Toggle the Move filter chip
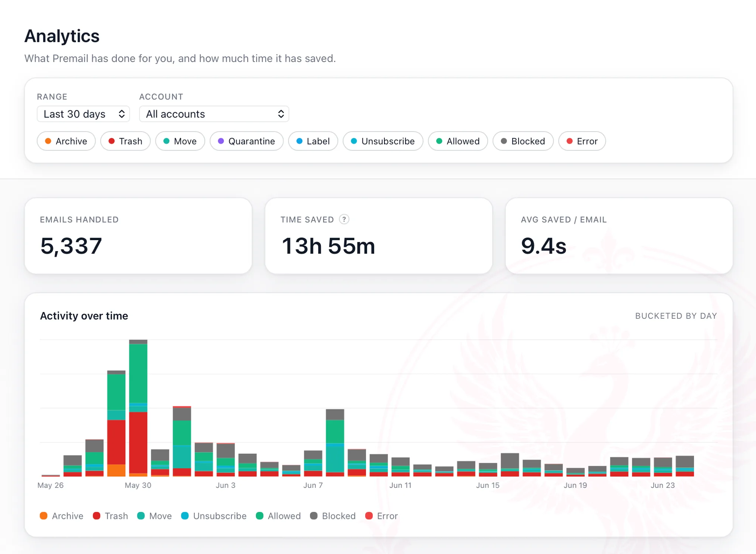Viewport: 756px width, 554px height. click(x=180, y=141)
